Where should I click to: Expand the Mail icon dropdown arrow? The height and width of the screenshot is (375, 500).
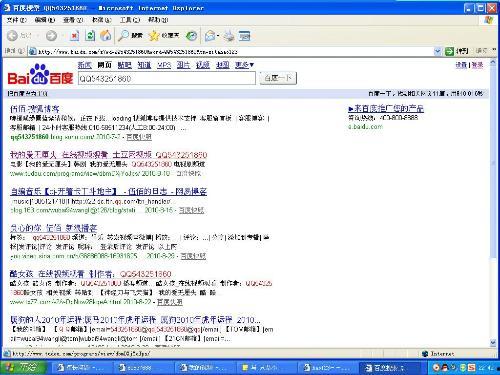[218, 35]
